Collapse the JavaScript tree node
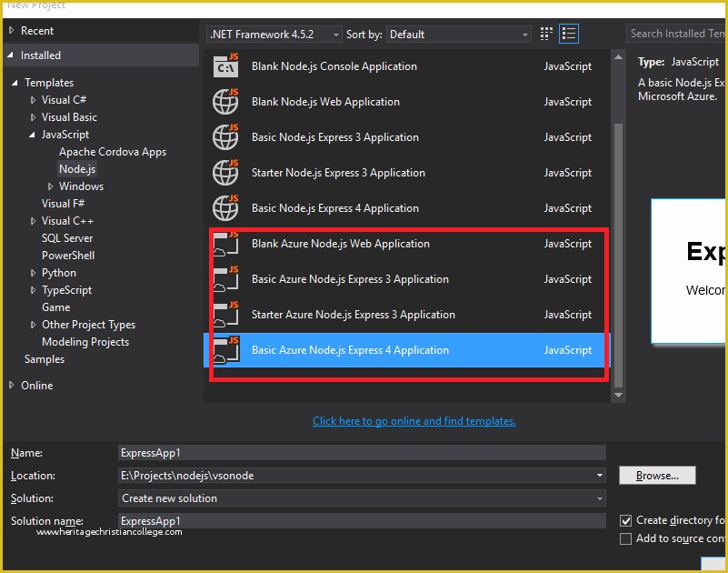The width and height of the screenshot is (728, 573). (32, 135)
